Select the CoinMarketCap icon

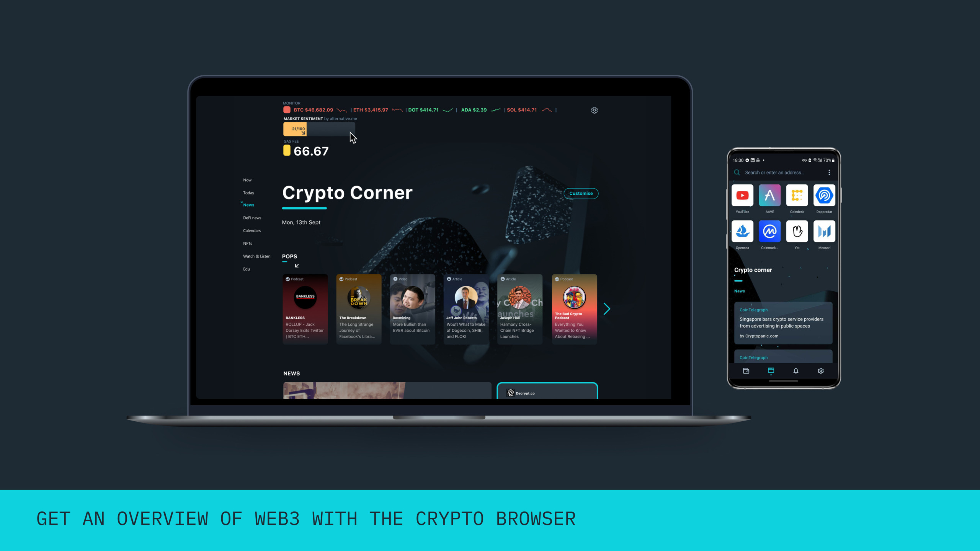click(x=769, y=231)
